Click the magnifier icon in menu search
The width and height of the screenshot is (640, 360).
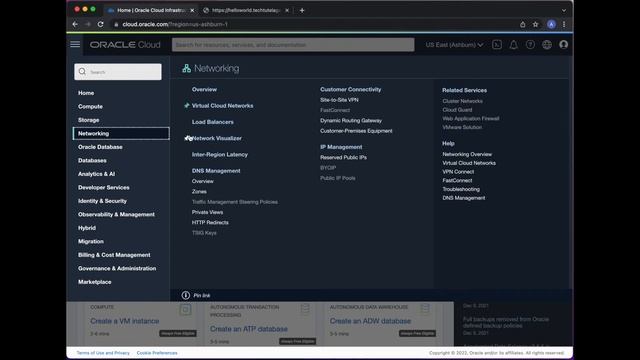82,71
